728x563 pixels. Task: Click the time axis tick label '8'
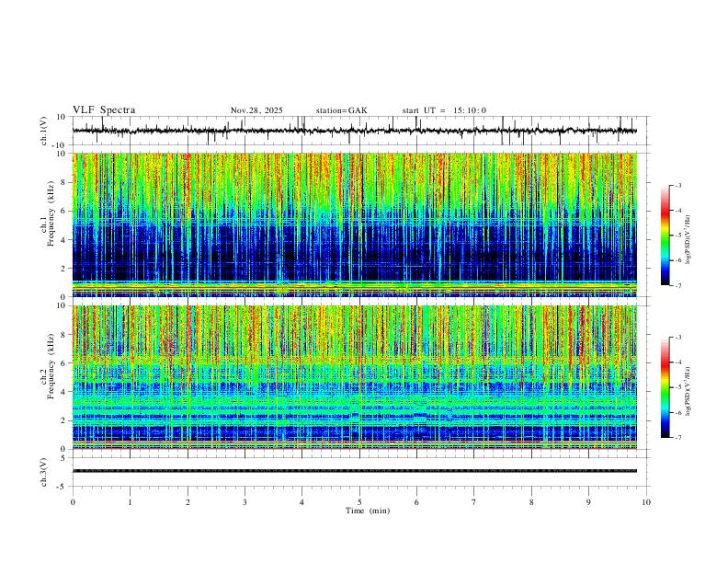pyautogui.click(x=531, y=502)
